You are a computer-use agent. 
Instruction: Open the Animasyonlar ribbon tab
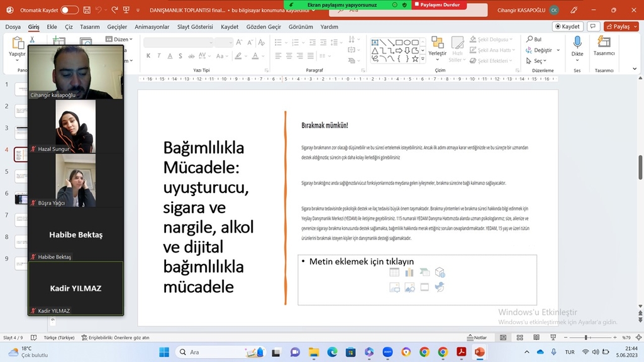coord(153,27)
